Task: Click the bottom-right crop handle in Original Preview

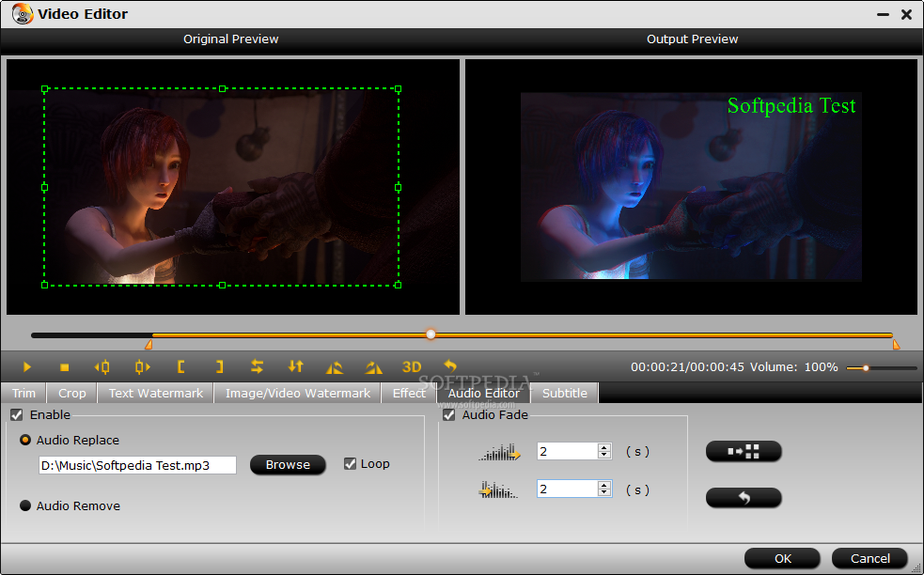Action: [399, 285]
